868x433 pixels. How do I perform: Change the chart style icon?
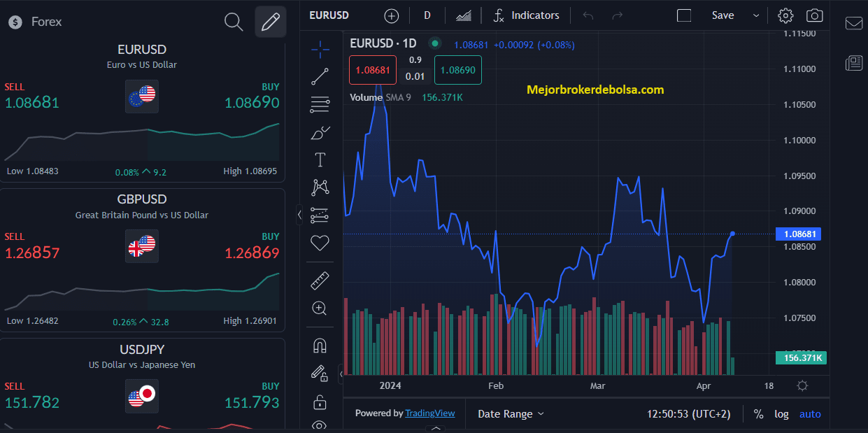[x=463, y=15]
